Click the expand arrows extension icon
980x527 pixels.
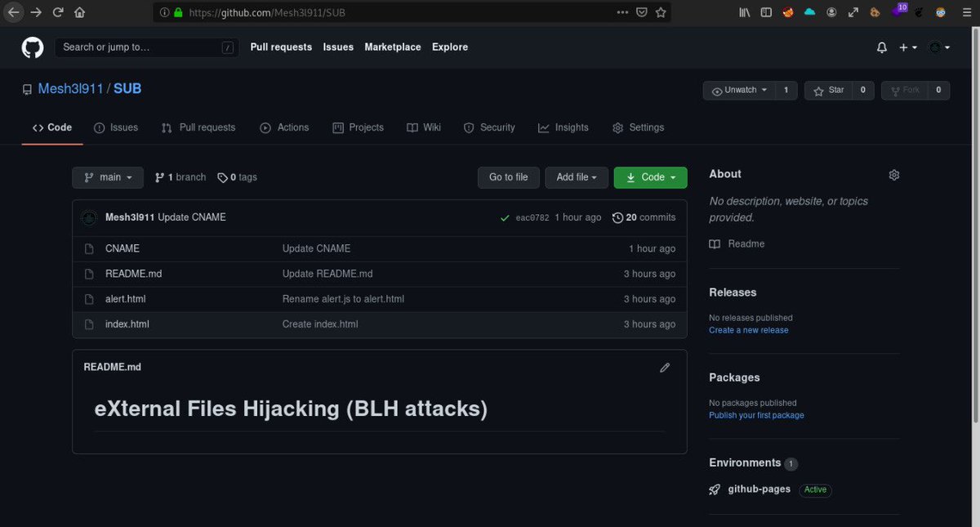pos(853,12)
